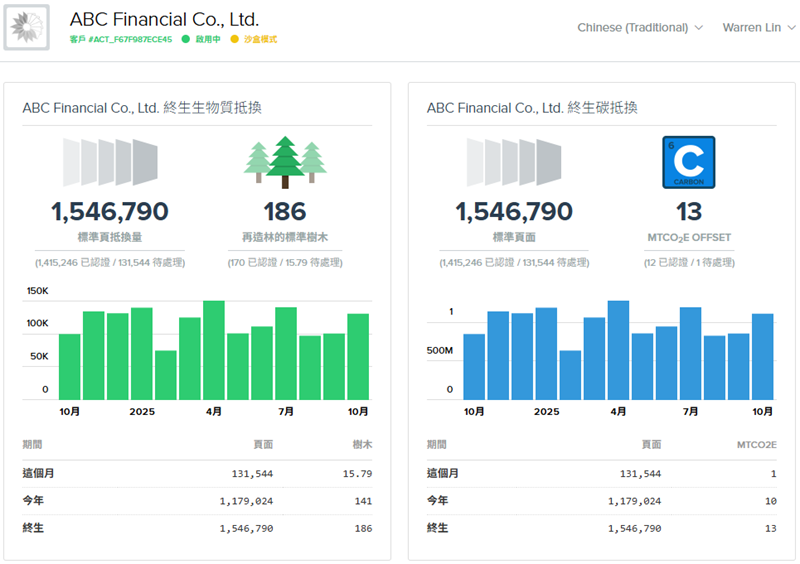Open the Chinese (Traditional) language dropdown
The image size is (800, 564).
(x=640, y=28)
